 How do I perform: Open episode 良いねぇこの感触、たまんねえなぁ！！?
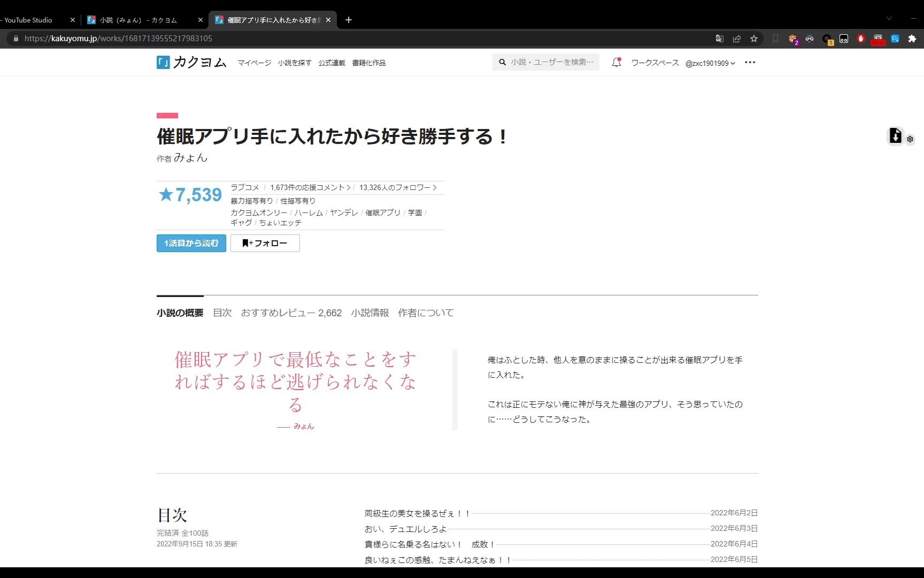438,560
